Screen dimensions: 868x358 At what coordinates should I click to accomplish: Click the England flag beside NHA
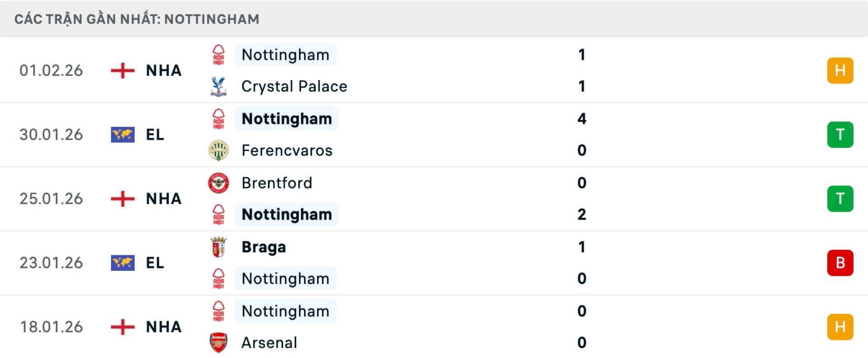(x=123, y=71)
